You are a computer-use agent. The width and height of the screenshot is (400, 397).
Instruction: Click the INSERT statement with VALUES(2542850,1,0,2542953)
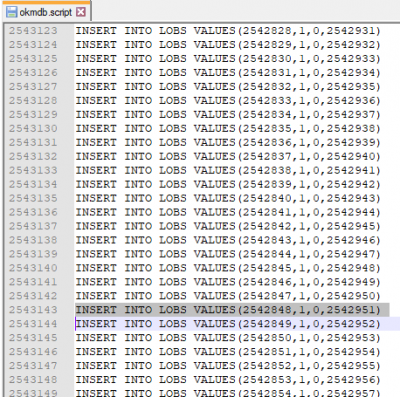pos(228,338)
